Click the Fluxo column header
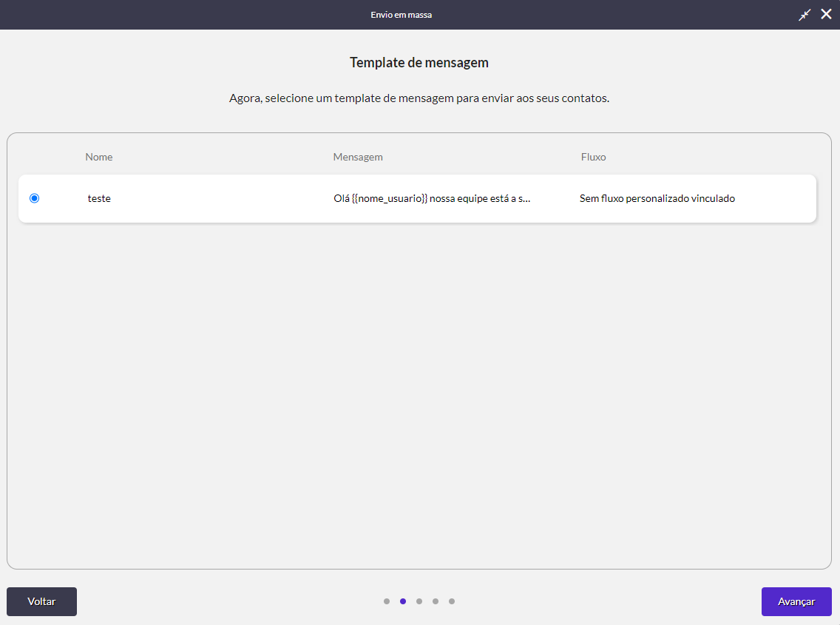 594,157
